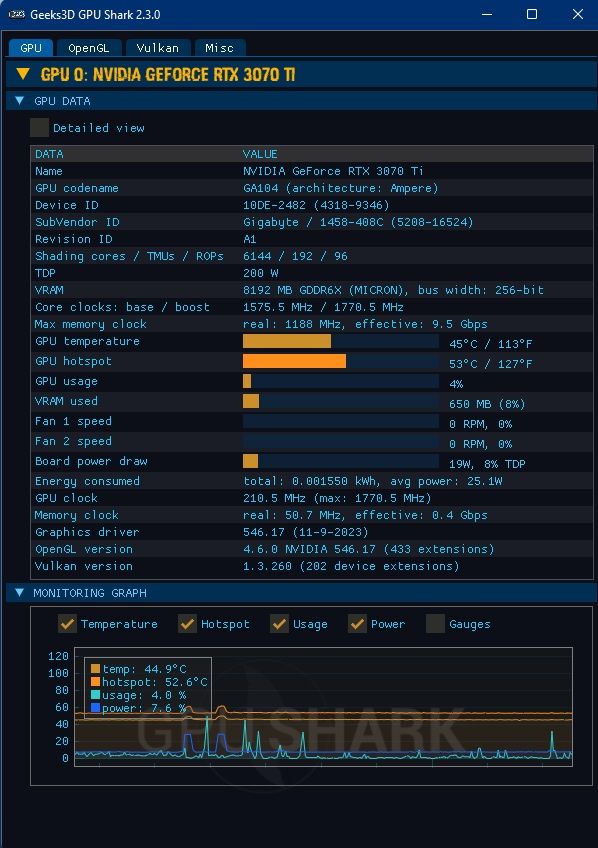Select 'GA104 (architecture: Ampere)' value
The image size is (598, 848).
pos(341,188)
